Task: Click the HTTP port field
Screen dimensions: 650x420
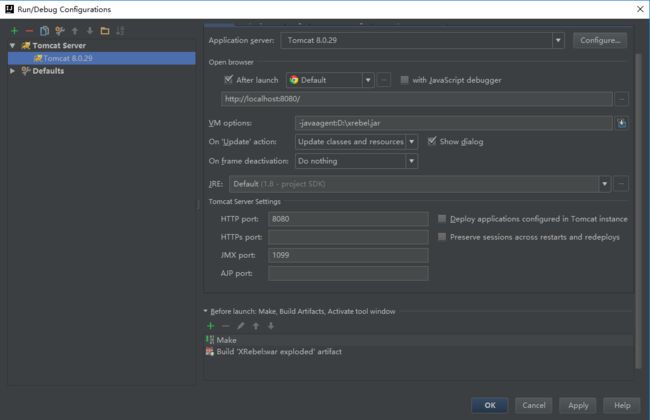Action: [348, 219]
